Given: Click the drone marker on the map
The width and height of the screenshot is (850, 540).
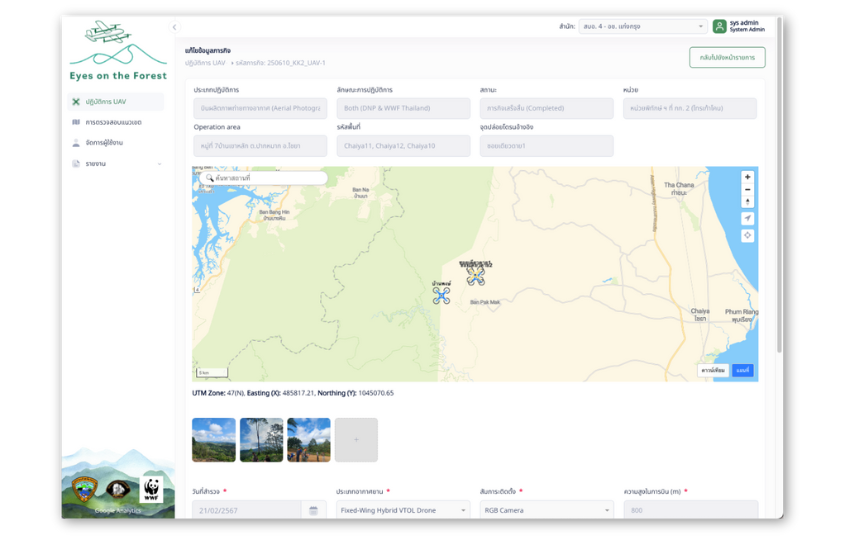Looking at the screenshot, I should point(441,295).
